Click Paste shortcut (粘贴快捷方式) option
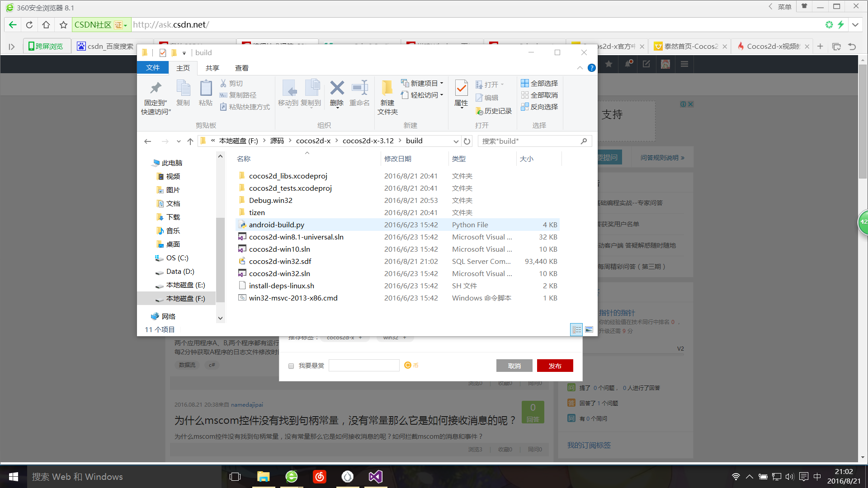 click(245, 107)
